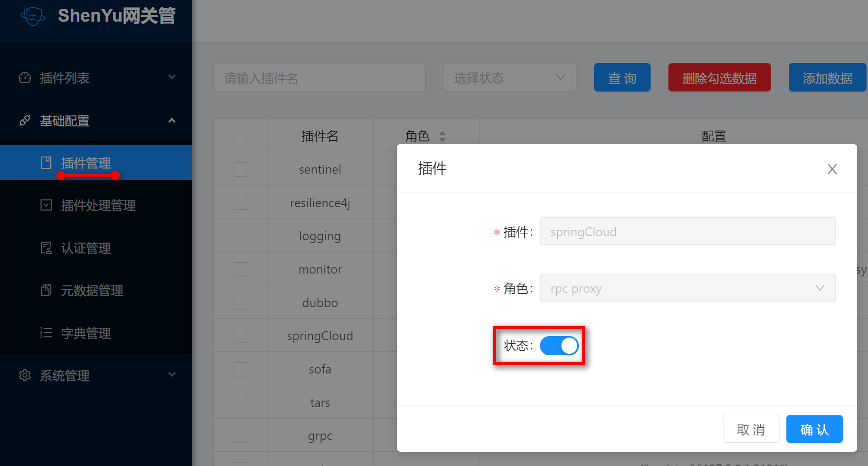Viewport: 868px width, 466px height.
Task: Click the 插件管理 bookmark icon
Action: click(x=46, y=163)
